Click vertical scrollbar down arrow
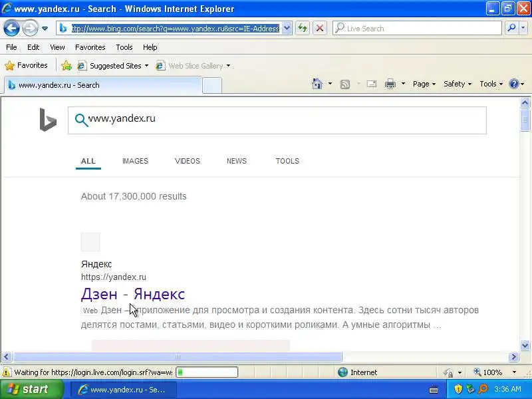 (525, 345)
